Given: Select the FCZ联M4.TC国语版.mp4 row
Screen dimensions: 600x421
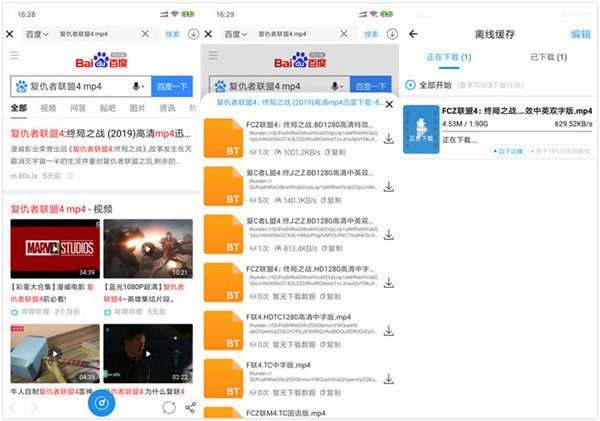Looking at the screenshot, I should tap(300, 413).
